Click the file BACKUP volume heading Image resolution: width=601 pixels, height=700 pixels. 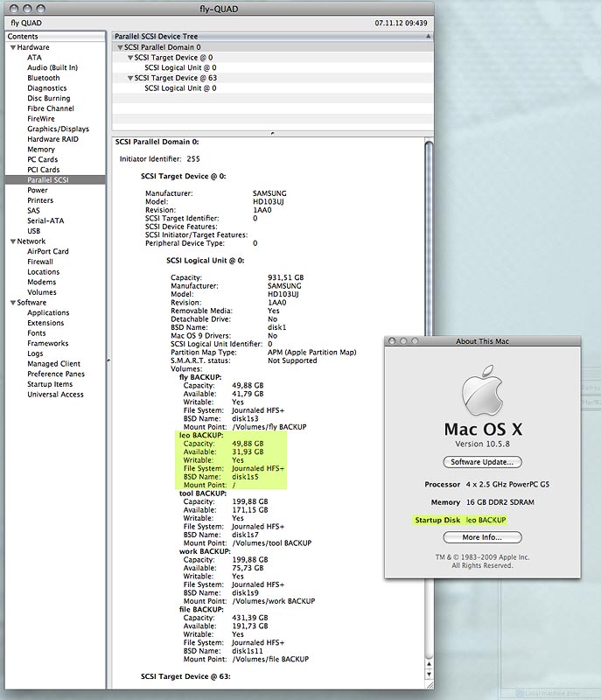(201, 609)
